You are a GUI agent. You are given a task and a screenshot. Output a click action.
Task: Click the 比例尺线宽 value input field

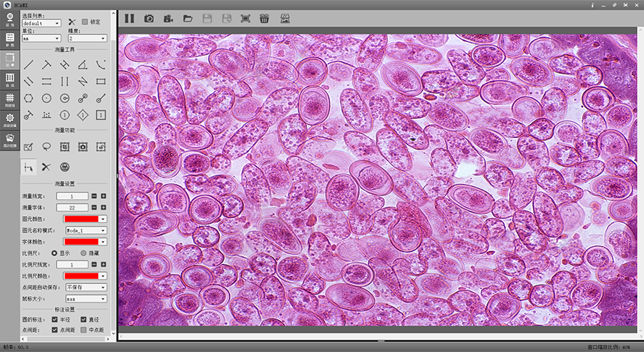[72, 265]
